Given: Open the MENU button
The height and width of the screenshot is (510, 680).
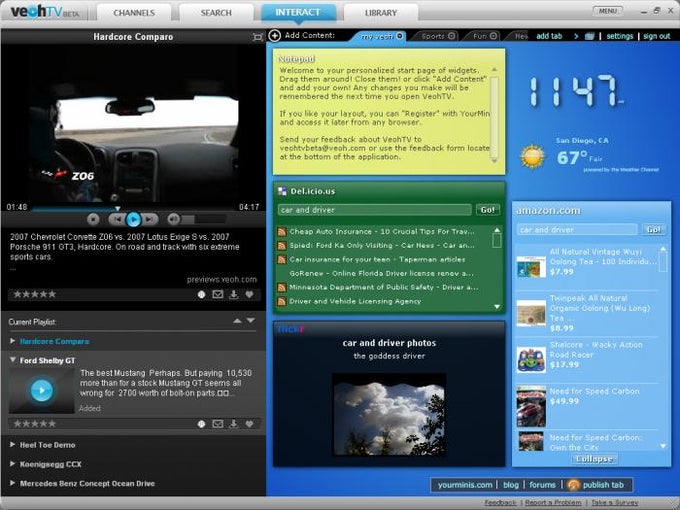Looking at the screenshot, I should point(608,11).
